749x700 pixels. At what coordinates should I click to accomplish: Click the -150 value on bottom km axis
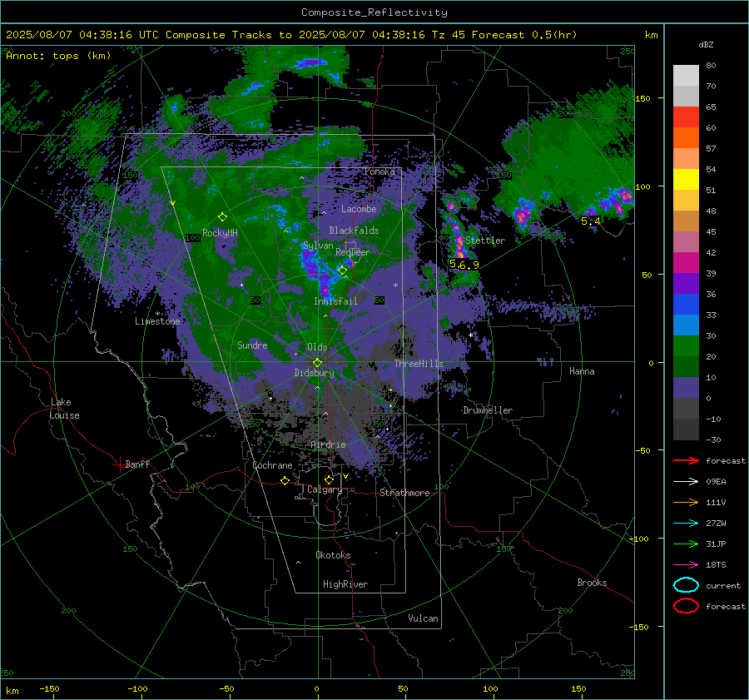[x=49, y=688]
